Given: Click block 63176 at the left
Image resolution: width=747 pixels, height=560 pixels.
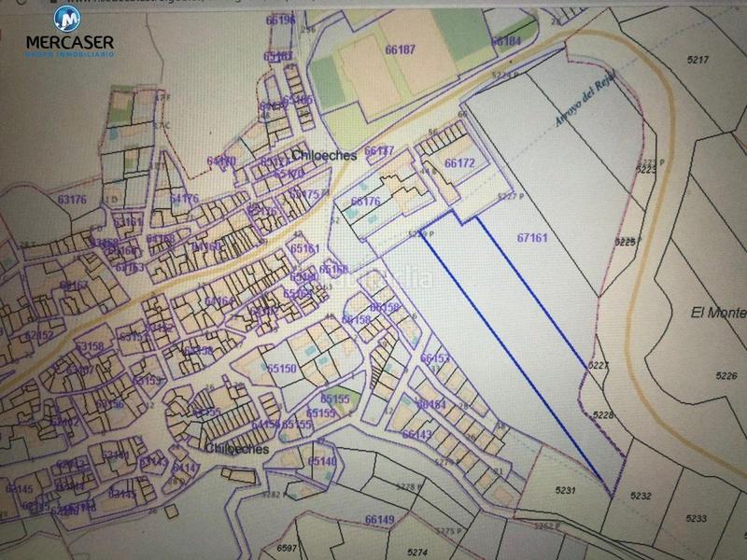Looking at the screenshot, I should 71,199.
